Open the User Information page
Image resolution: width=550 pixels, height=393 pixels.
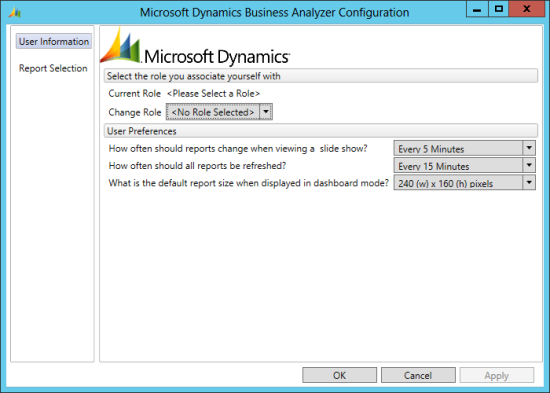pos(54,41)
